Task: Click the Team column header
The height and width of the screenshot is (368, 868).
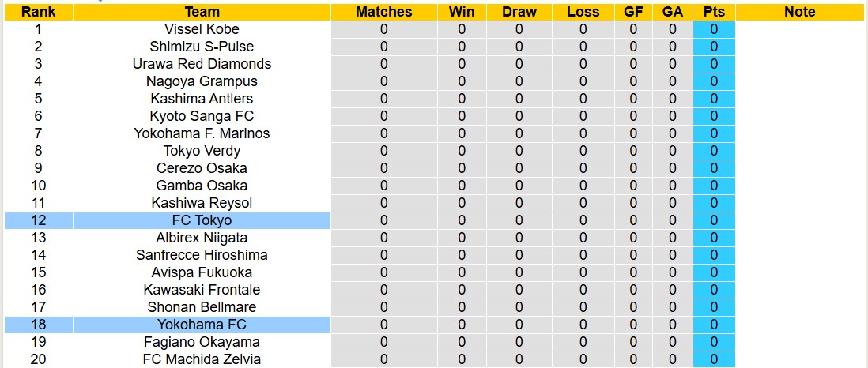Action: coord(202,12)
